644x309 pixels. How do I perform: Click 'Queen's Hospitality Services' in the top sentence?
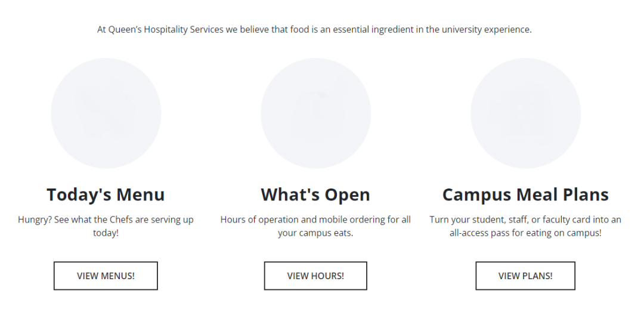(x=166, y=29)
